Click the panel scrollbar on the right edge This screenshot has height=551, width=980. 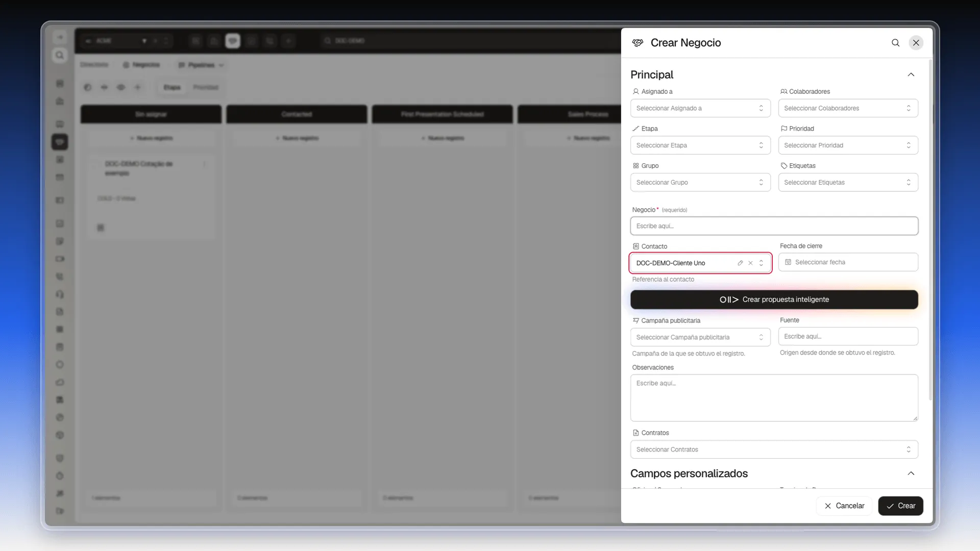coord(930,230)
